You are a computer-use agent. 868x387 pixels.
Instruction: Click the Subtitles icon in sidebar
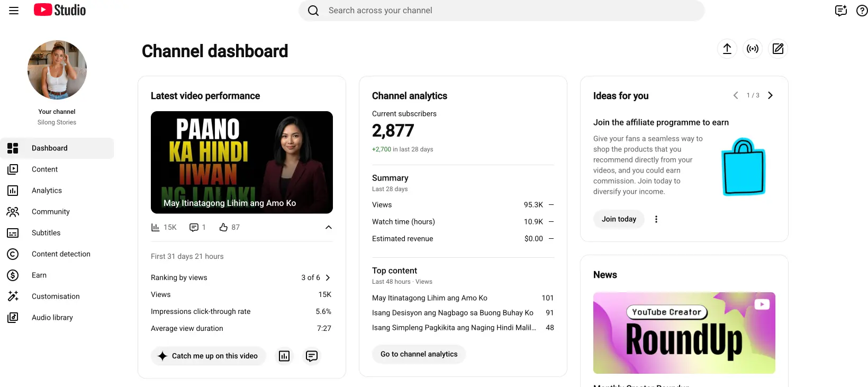coord(13,233)
